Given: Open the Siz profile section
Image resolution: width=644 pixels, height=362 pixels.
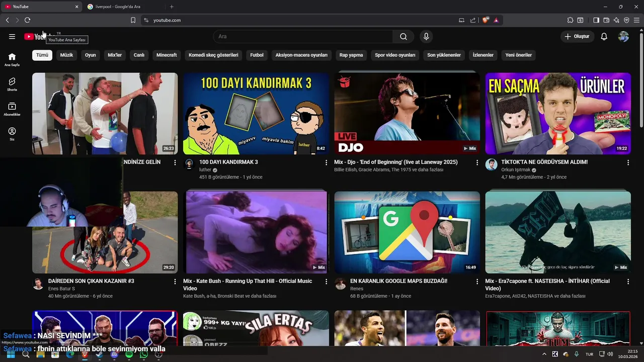Looking at the screenshot, I should tap(12, 134).
